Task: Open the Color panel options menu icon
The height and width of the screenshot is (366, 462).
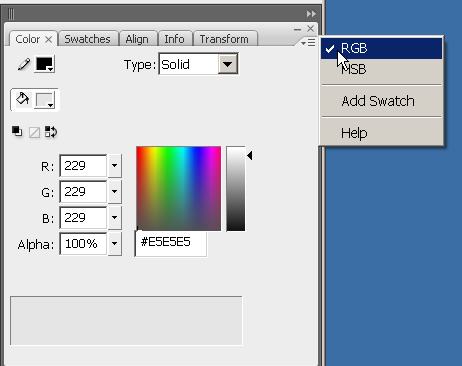Action: [308, 43]
